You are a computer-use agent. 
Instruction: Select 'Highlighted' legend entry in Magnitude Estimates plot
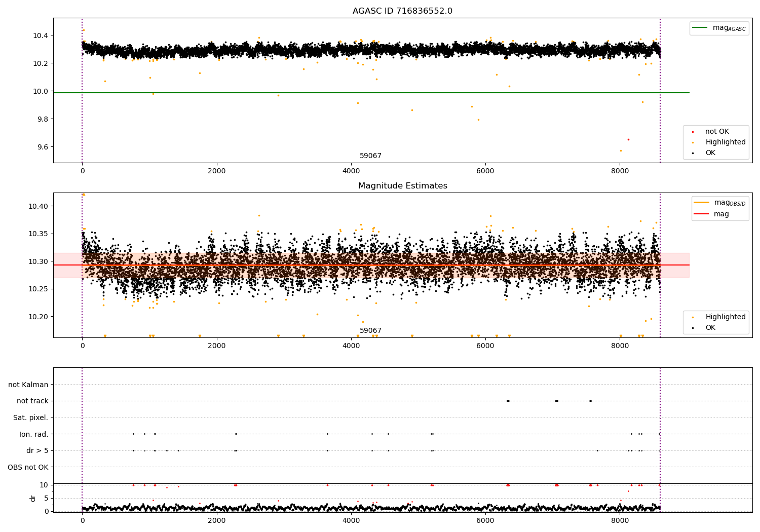pyautogui.click(x=725, y=317)
